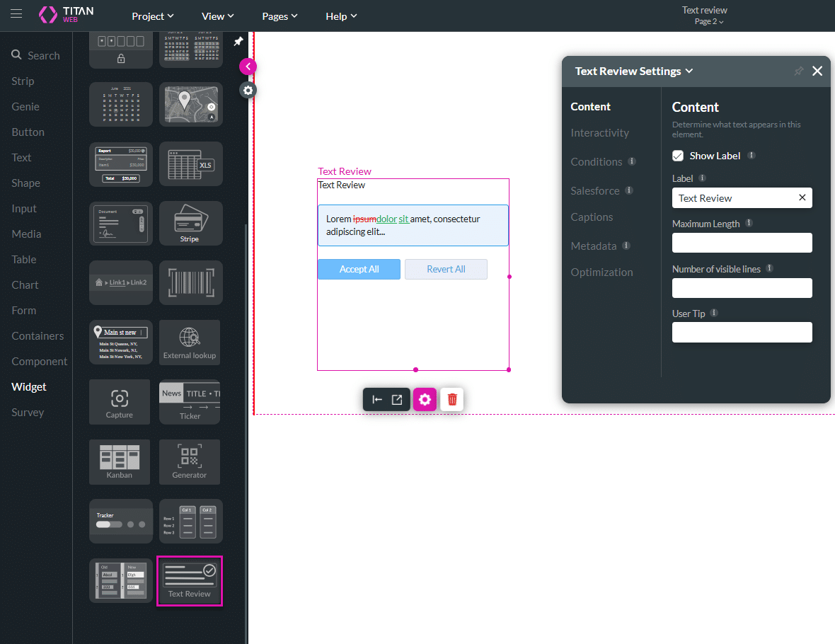Screen dimensions: 835x644
Task: Select the Capture widget icon
Action: (120, 402)
